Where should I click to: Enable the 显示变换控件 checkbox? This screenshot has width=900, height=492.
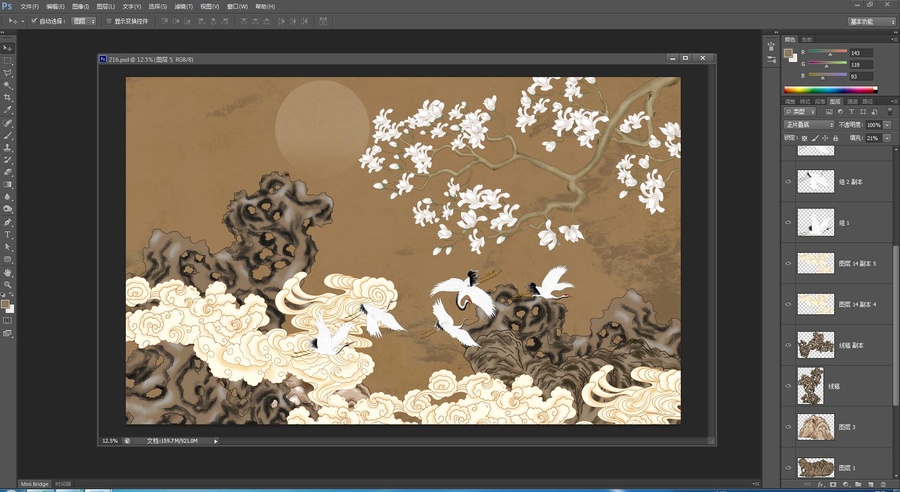tap(109, 21)
